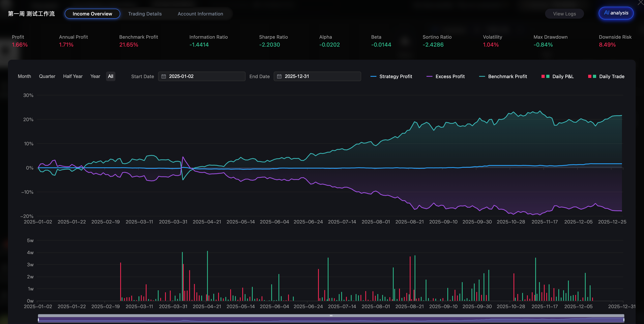Click the Start Date calendar icon
Screen dimensions: 644x324
click(x=163, y=76)
